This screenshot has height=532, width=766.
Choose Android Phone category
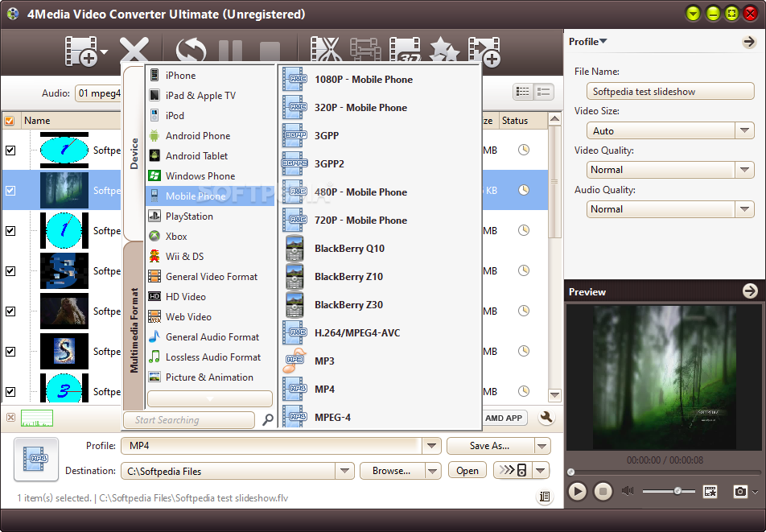point(210,136)
